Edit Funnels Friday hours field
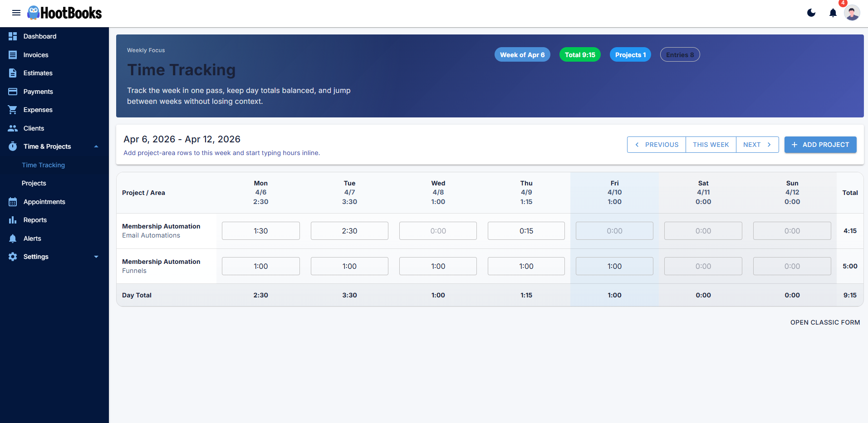This screenshot has width=868, height=423. [x=614, y=266]
